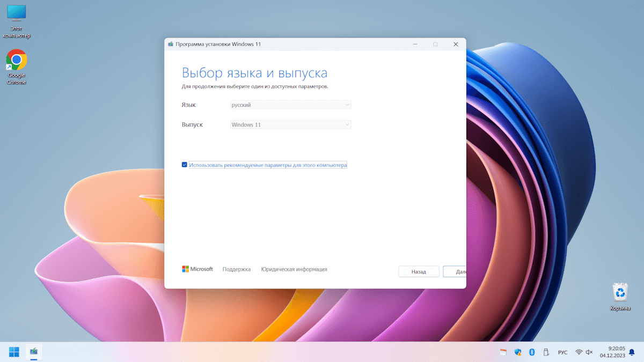Uncheck the recommended parameters checkbox
644x362 pixels.
(x=185, y=165)
